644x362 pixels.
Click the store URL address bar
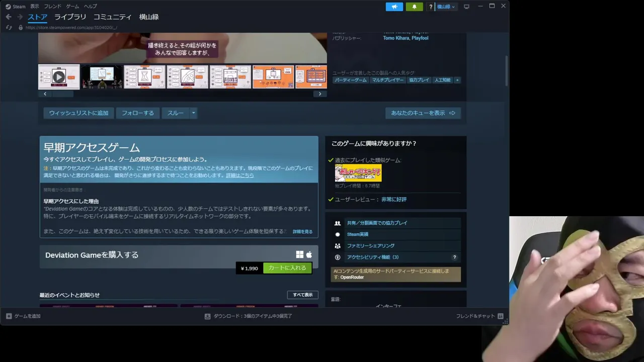[x=71, y=28]
